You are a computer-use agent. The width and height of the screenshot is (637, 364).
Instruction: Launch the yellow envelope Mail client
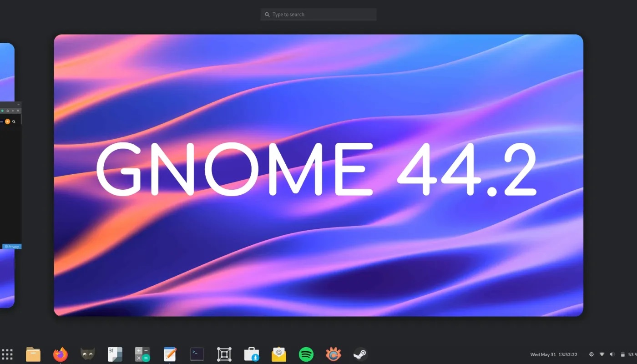coord(279,354)
